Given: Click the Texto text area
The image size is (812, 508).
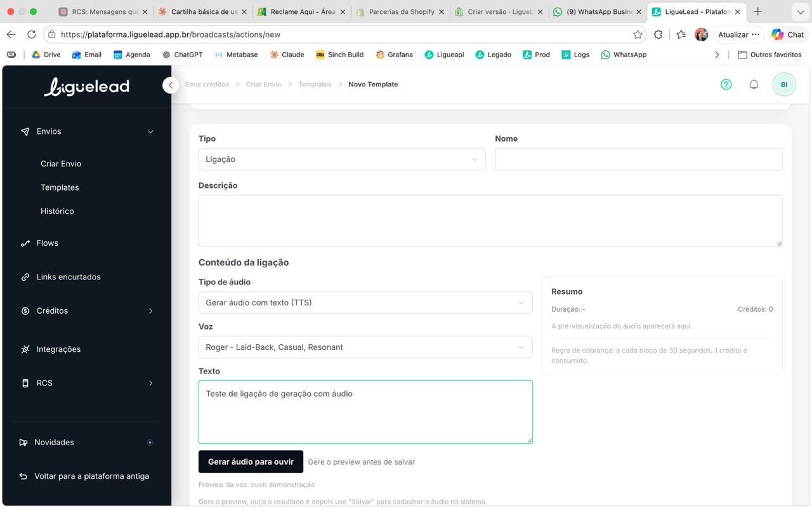Looking at the screenshot, I should [x=365, y=412].
